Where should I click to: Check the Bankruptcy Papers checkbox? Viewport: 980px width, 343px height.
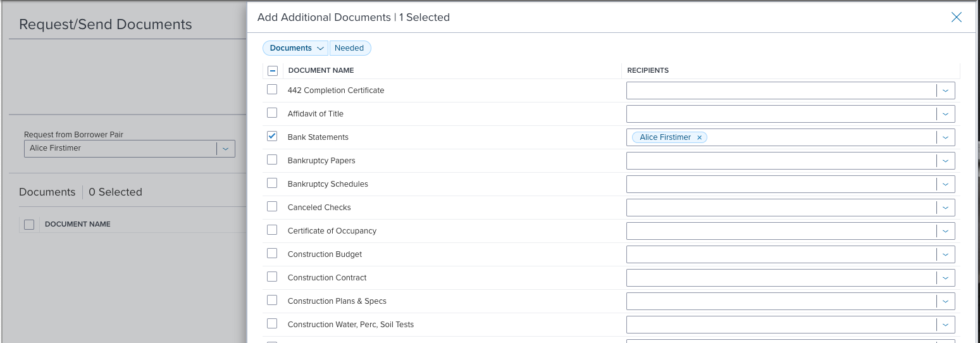pos(272,160)
